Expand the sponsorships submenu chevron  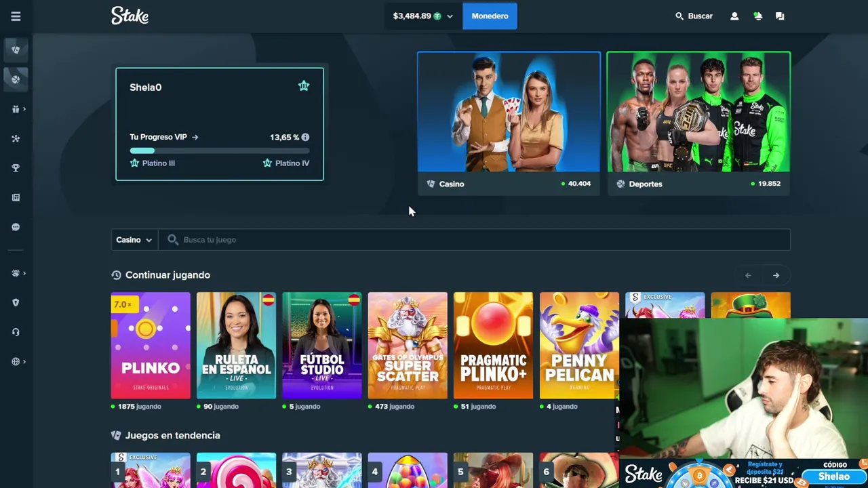tap(24, 273)
